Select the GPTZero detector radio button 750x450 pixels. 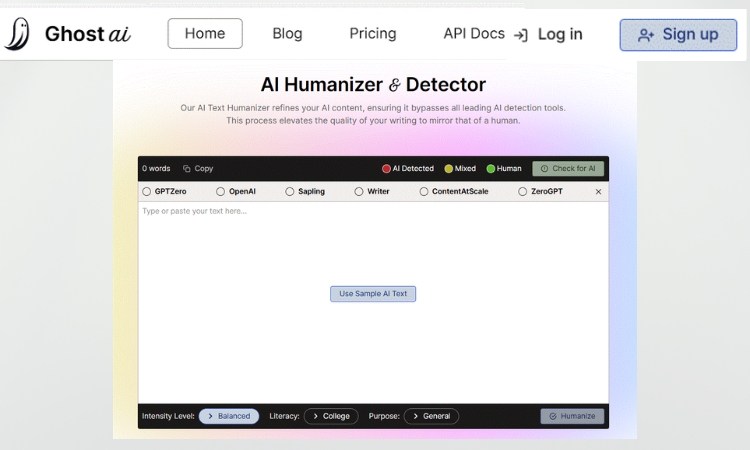[x=147, y=191]
